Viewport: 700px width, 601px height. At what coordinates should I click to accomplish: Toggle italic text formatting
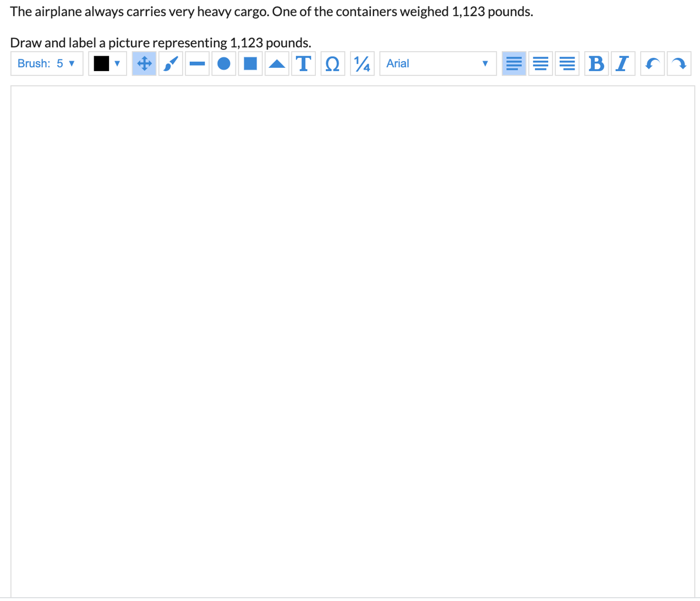(x=622, y=64)
